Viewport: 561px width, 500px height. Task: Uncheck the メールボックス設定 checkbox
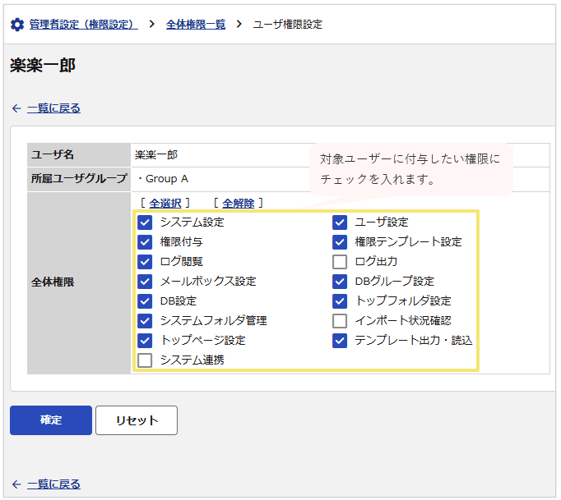145,282
